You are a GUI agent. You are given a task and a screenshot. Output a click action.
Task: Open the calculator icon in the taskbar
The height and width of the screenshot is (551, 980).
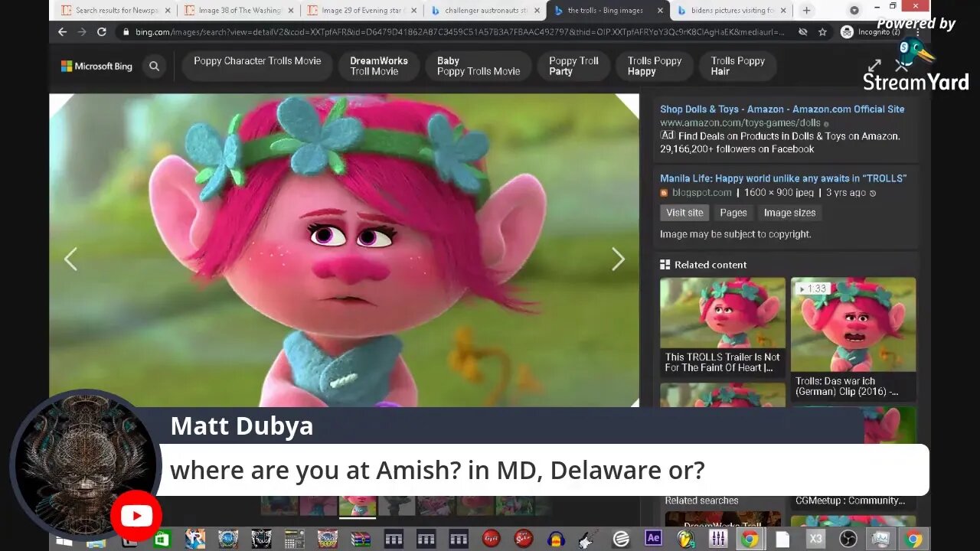(x=294, y=540)
